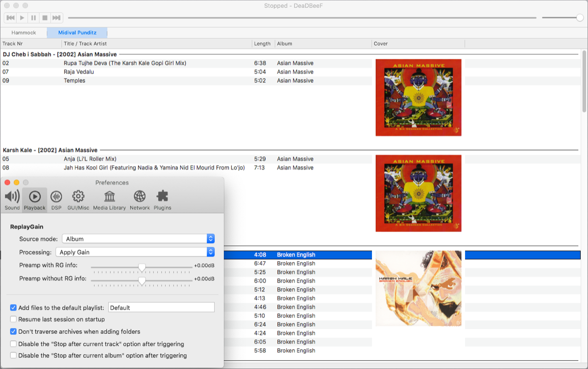Viewport: 588px width, 369px height.
Task: Open the Media Library preferences
Action: (x=109, y=198)
